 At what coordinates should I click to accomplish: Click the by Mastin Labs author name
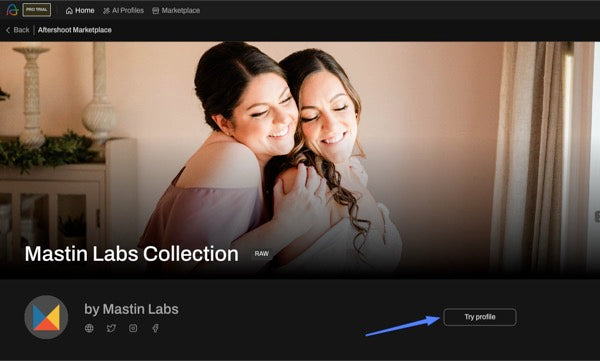click(x=131, y=309)
